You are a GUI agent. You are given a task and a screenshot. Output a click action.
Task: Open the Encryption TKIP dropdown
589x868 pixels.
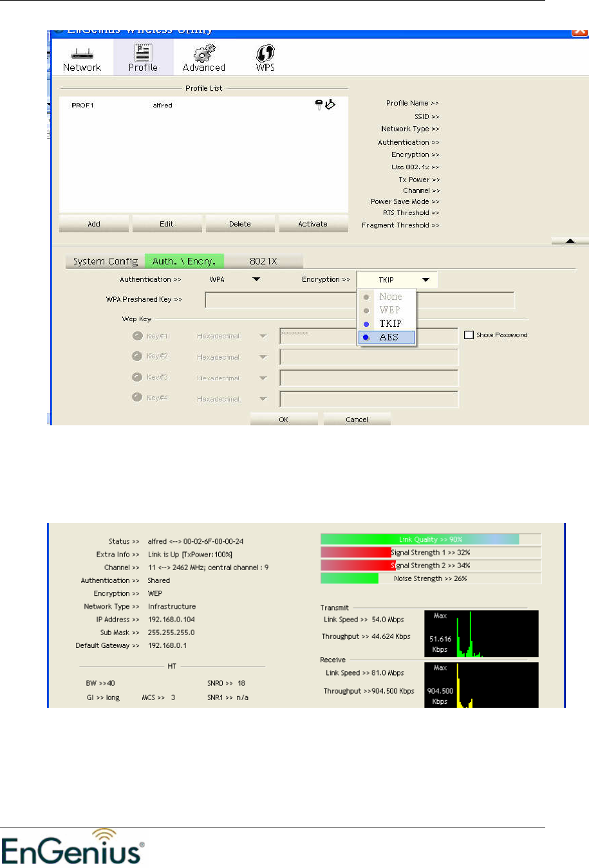397,280
